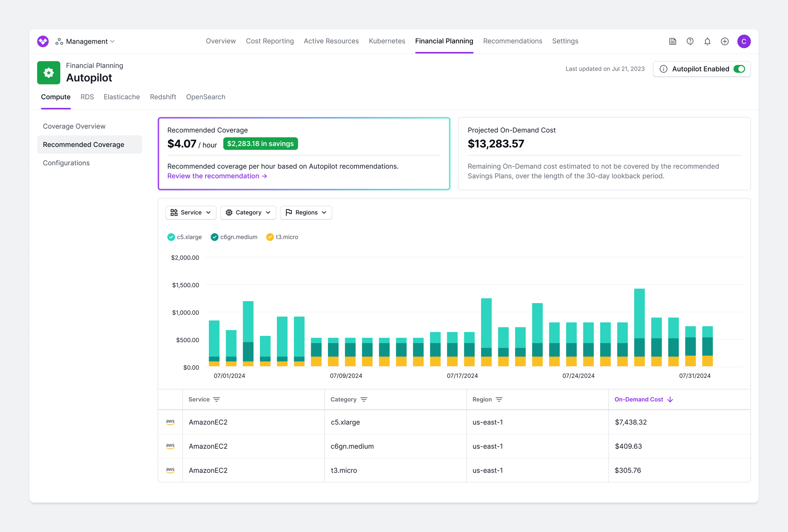Click the AWS icon on the c5.xlarge row

tap(170, 422)
